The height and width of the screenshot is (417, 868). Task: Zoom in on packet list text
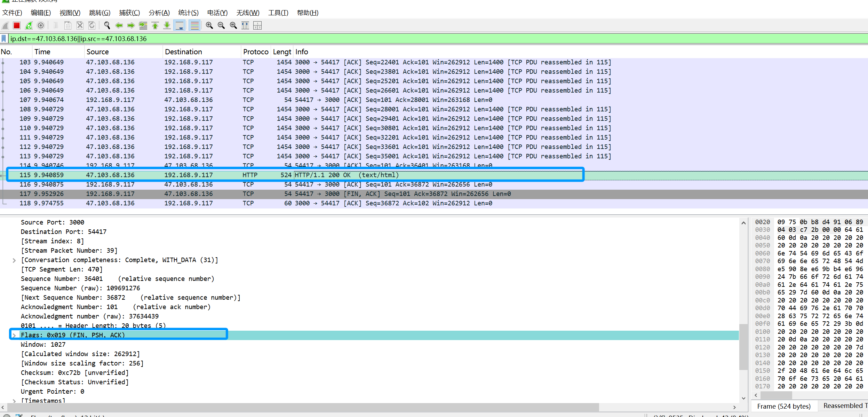click(x=209, y=25)
